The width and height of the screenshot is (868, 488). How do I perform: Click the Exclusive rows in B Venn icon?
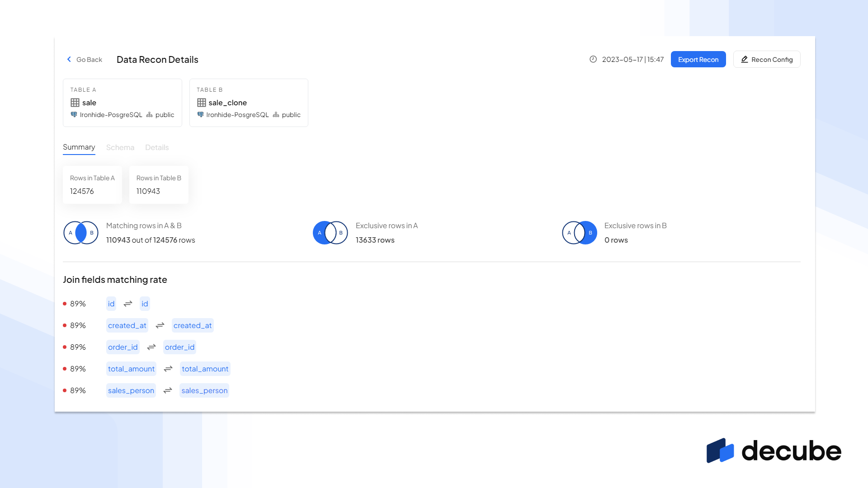(x=580, y=233)
